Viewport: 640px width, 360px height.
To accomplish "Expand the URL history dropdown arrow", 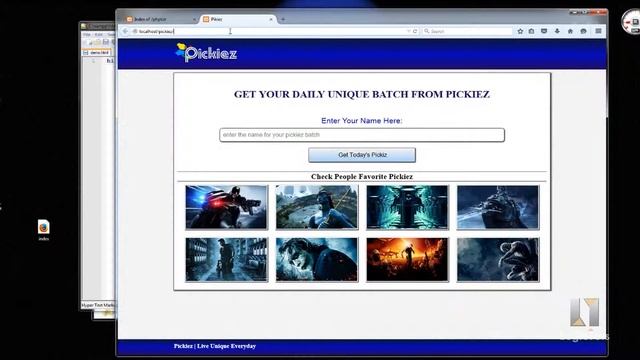I will click(x=408, y=31).
